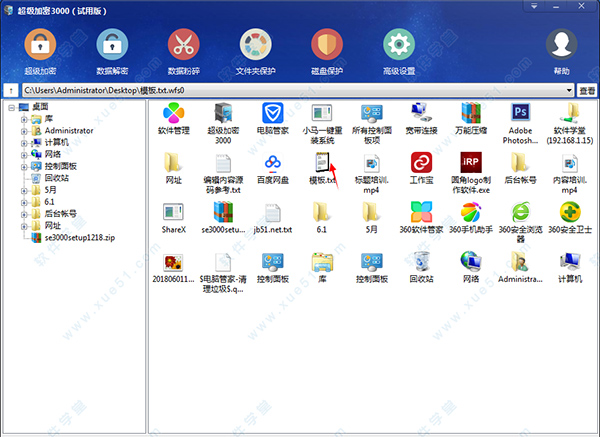
Task: Select the 百度网盘 file icon
Action: [274, 166]
